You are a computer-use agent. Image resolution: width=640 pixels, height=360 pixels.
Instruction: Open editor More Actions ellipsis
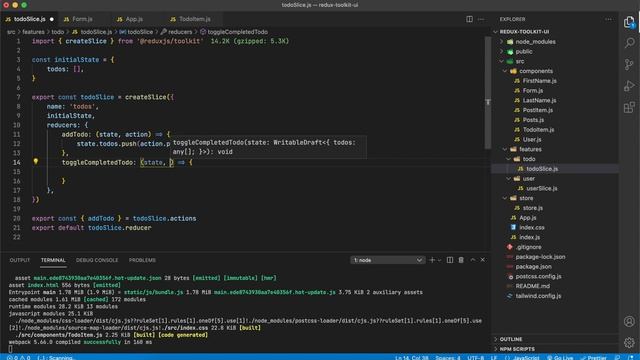coord(481,19)
